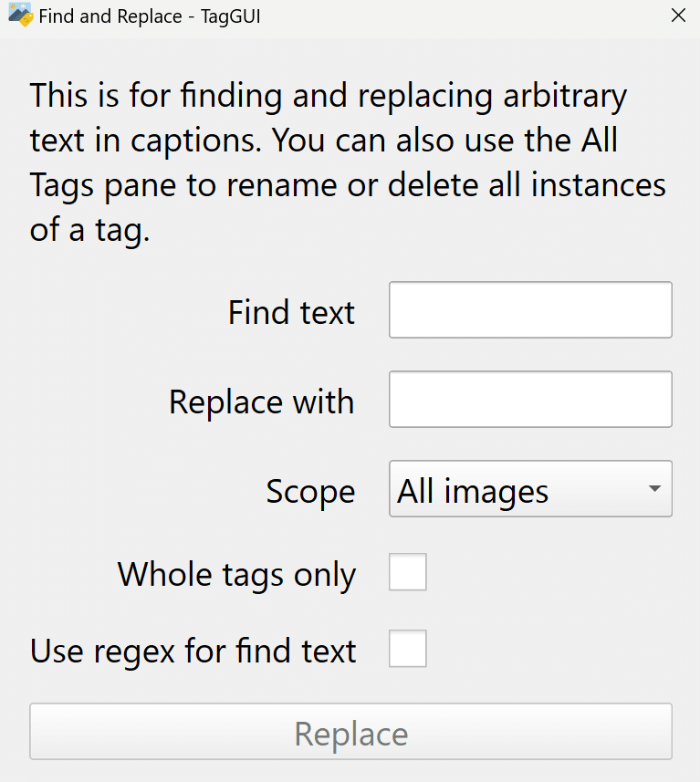Click the Scope dropdown arrow

[x=654, y=489]
